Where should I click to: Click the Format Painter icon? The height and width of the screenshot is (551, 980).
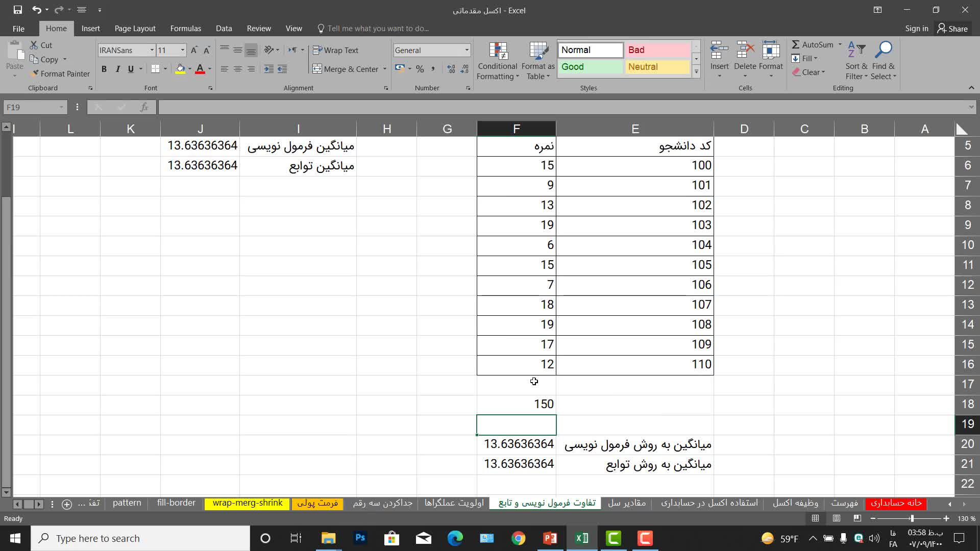[x=35, y=74]
